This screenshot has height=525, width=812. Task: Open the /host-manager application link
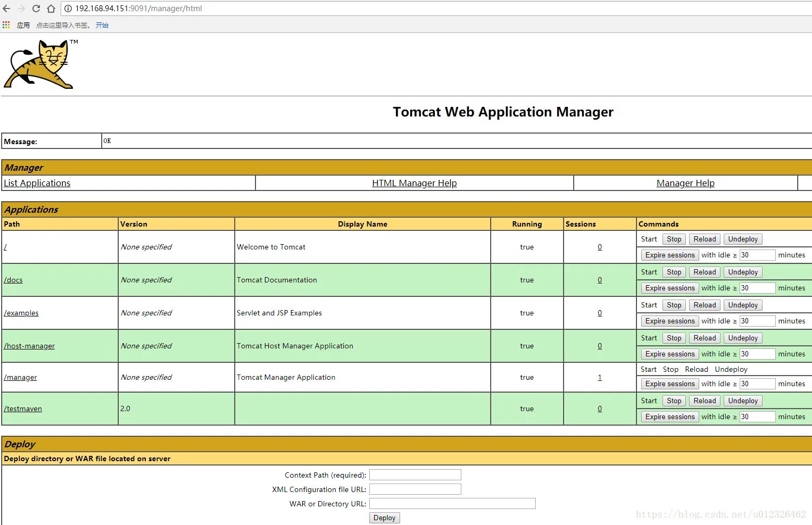click(x=29, y=346)
